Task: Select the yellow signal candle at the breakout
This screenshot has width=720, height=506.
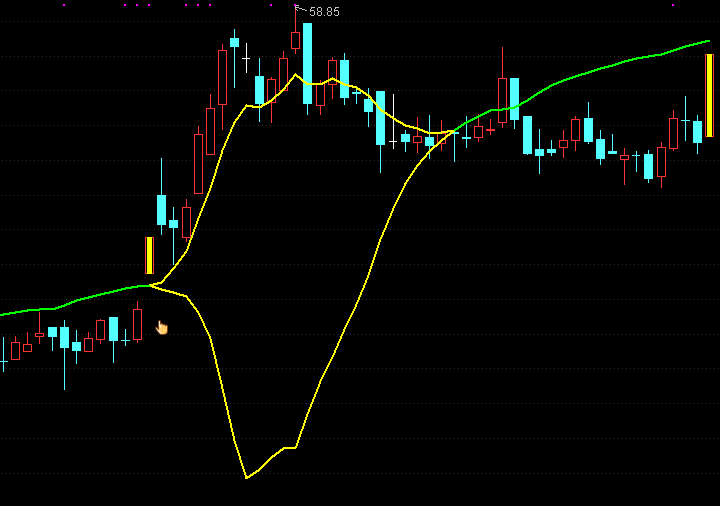Action: pos(149,255)
